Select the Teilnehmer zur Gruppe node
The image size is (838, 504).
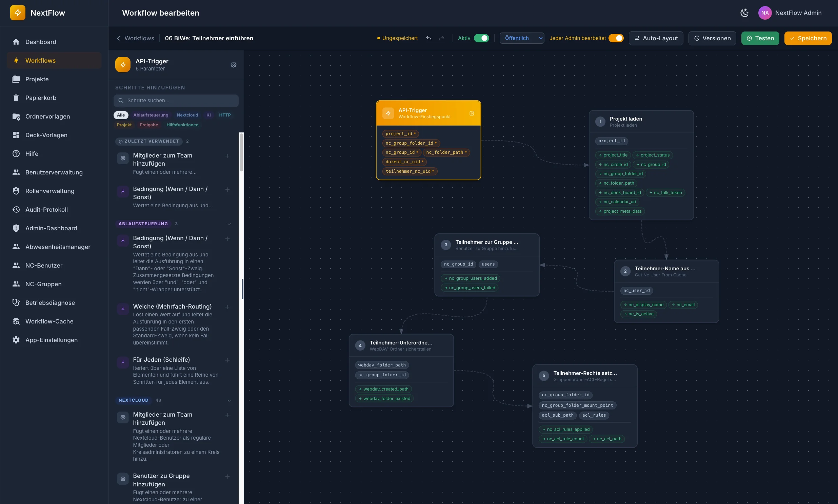click(486, 265)
